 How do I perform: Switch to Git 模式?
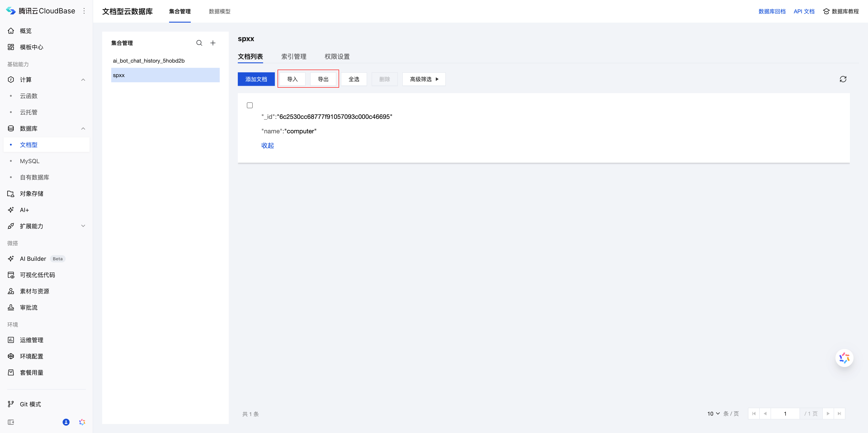pyautogui.click(x=30, y=404)
